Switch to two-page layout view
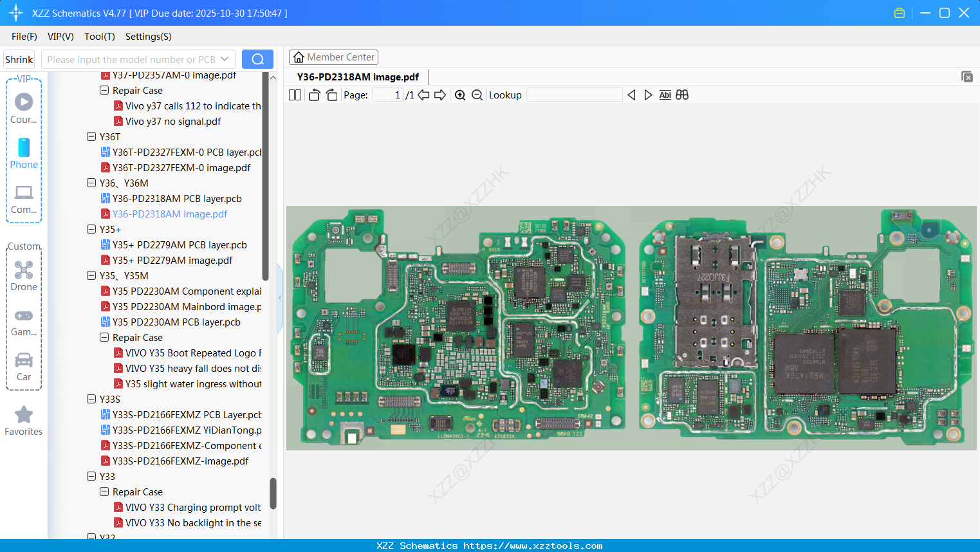 point(295,95)
